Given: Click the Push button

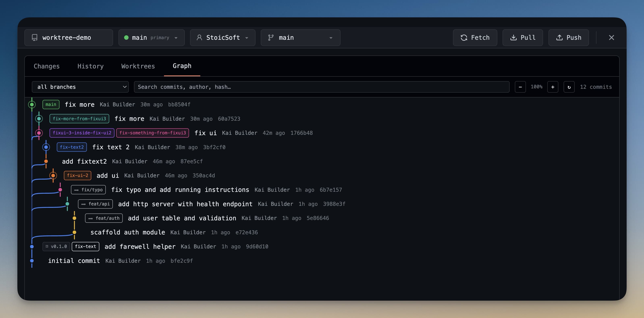Looking at the screenshot, I should (568, 38).
